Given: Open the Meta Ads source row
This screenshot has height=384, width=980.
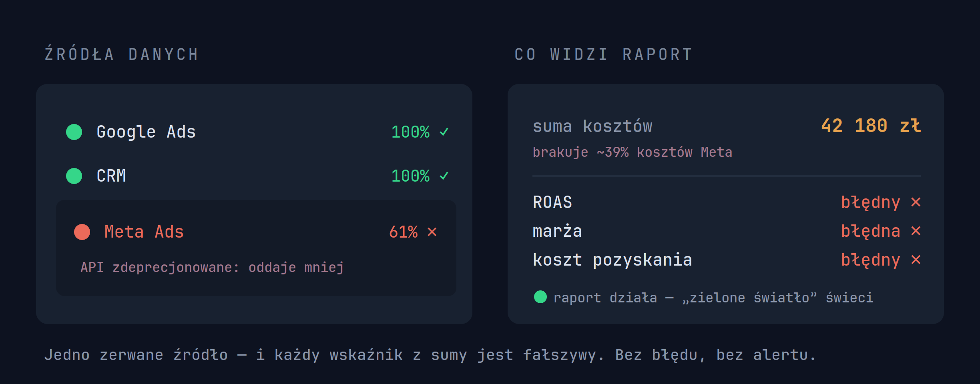Looking at the screenshot, I should (x=256, y=248).
